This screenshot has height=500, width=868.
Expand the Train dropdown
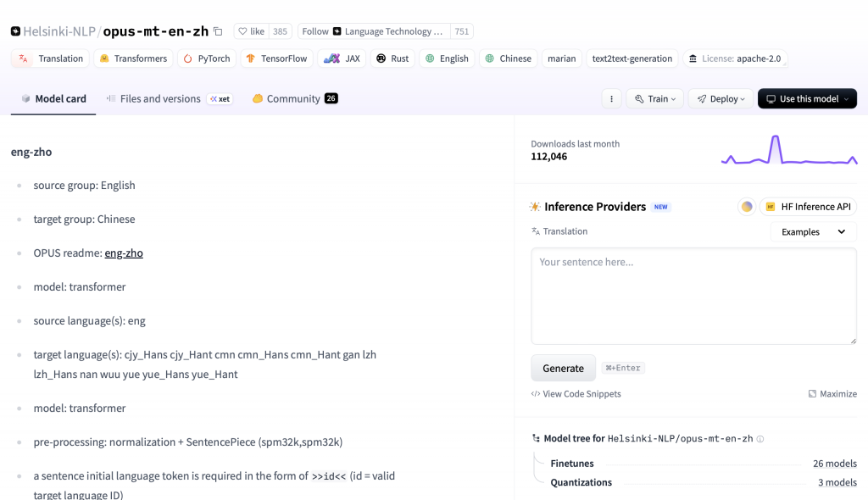click(x=655, y=98)
